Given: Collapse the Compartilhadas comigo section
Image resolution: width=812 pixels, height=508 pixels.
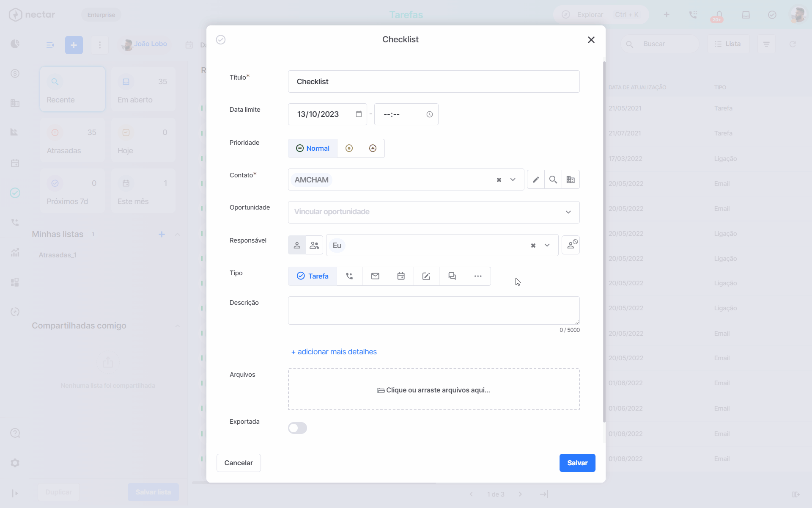Looking at the screenshot, I should point(178,326).
